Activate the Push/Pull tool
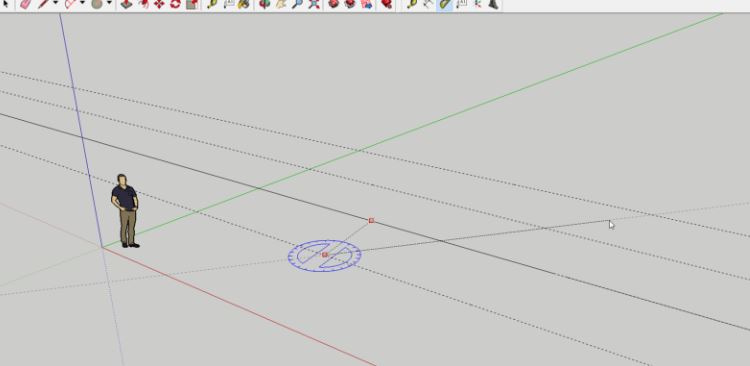 pos(126,5)
